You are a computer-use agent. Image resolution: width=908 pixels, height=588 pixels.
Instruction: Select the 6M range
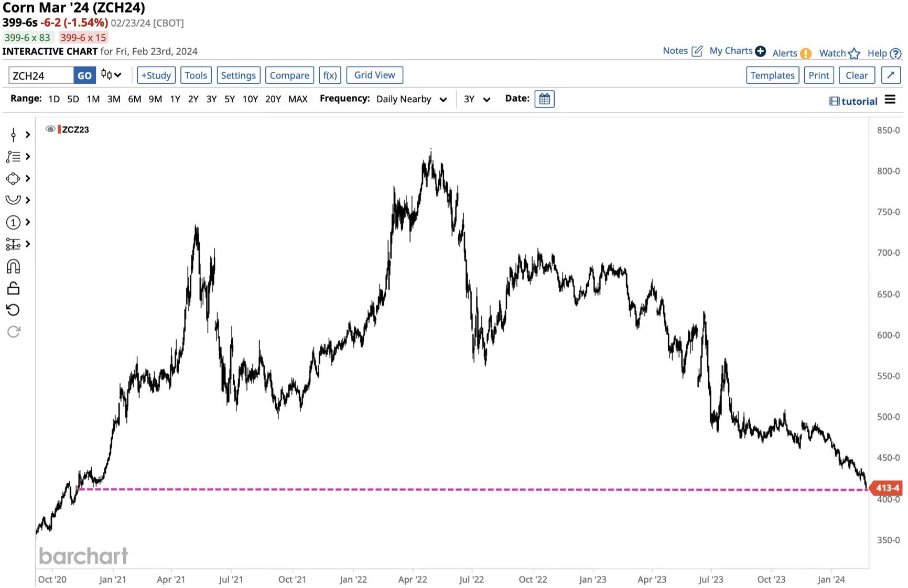point(135,99)
